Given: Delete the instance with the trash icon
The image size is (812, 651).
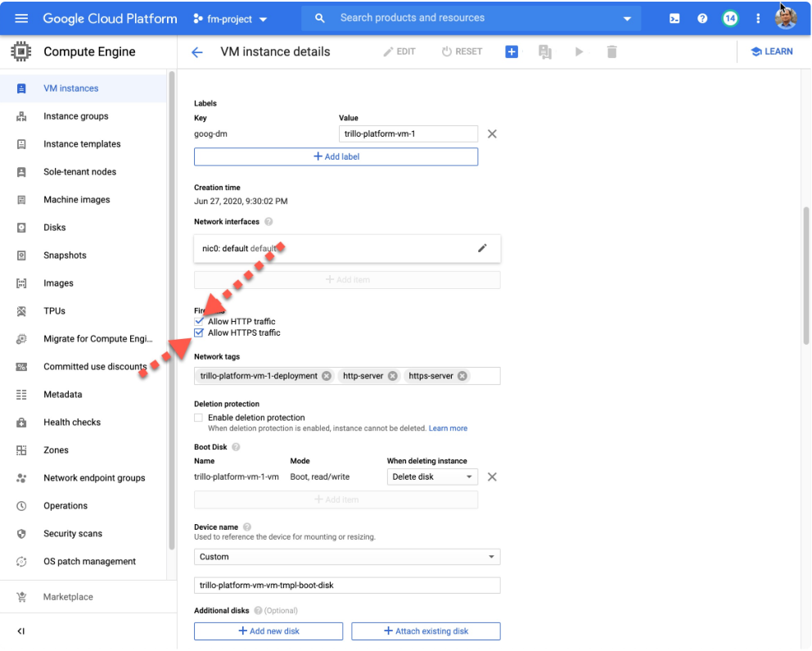Looking at the screenshot, I should [611, 52].
